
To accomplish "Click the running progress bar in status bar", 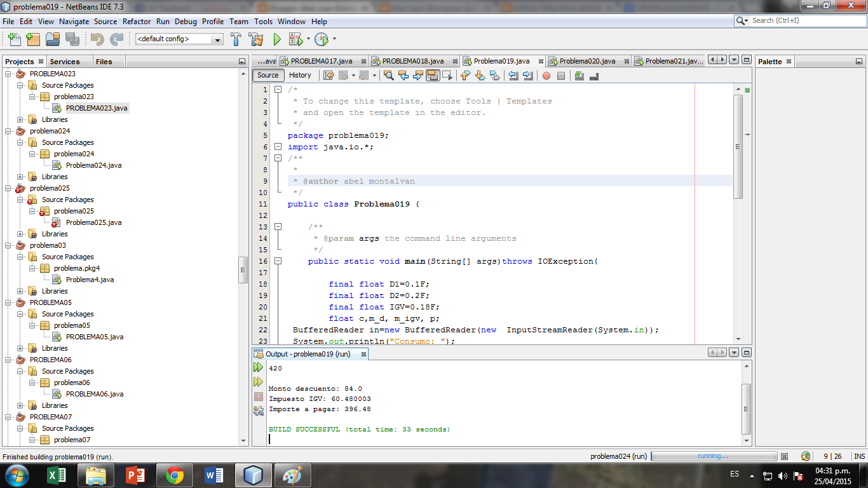I will pyautogui.click(x=714, y=456).
